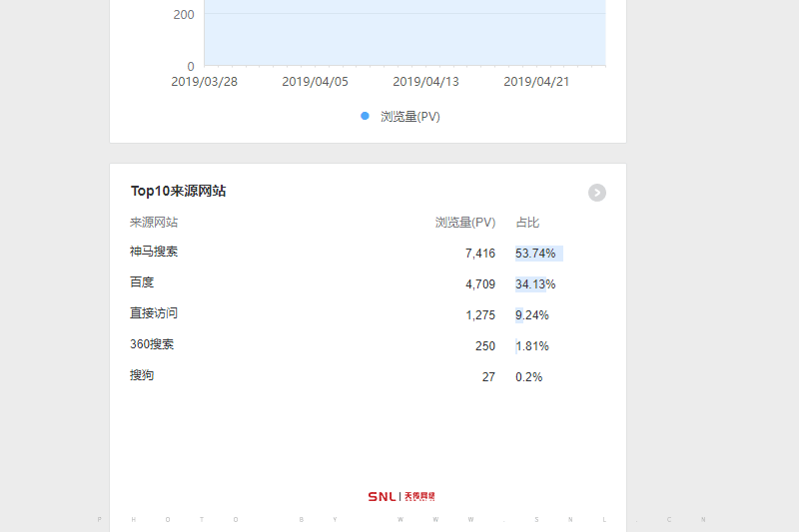Open the 直接访问 source entry
799x532 pixels.
pyautogui.click(x=154, y=314)
